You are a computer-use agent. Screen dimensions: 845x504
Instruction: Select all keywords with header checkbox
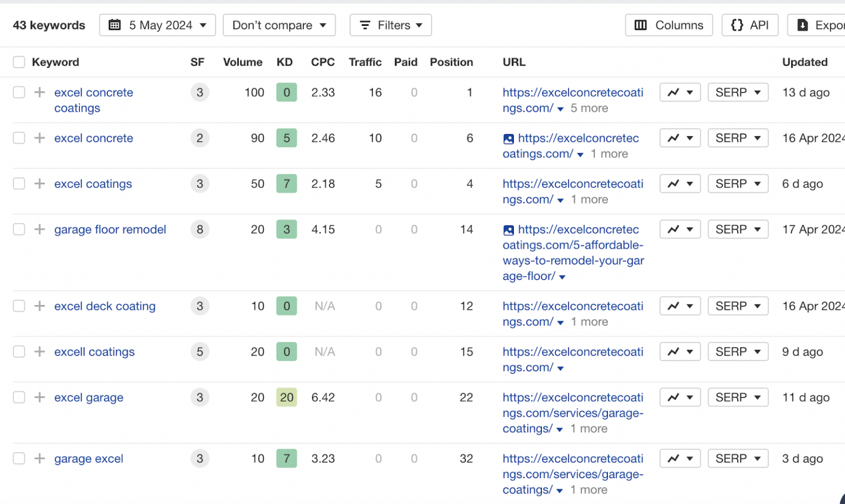click(19, 62)
